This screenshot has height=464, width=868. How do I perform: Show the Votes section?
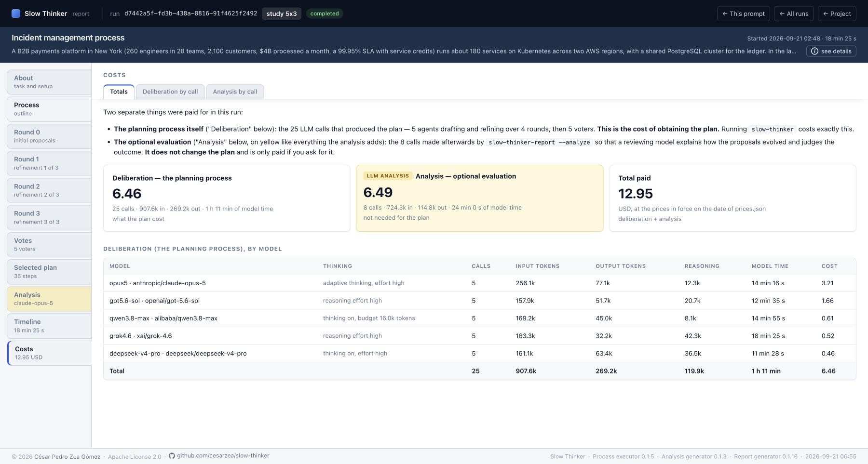coord(49,245)
